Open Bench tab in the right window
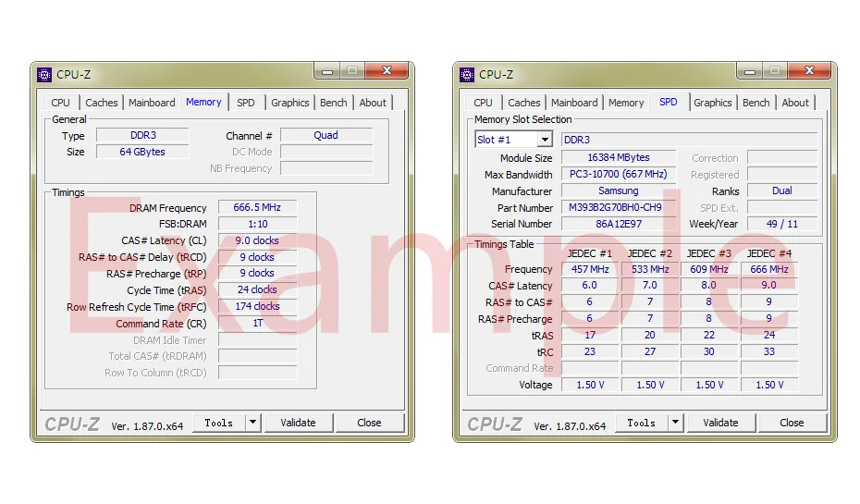This screenshot has width=860, height=504. tap(756, 103)
